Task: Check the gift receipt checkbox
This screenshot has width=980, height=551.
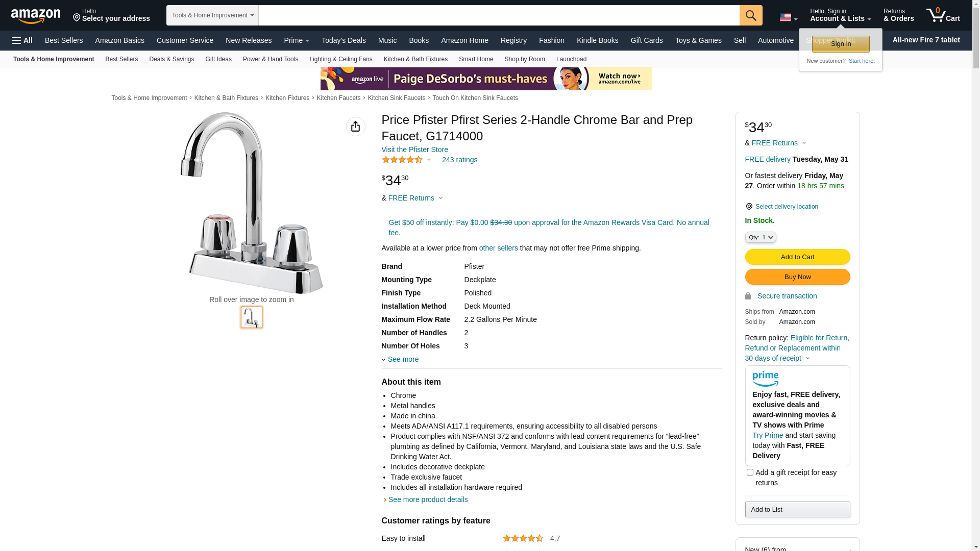Action: coord(750,472)
